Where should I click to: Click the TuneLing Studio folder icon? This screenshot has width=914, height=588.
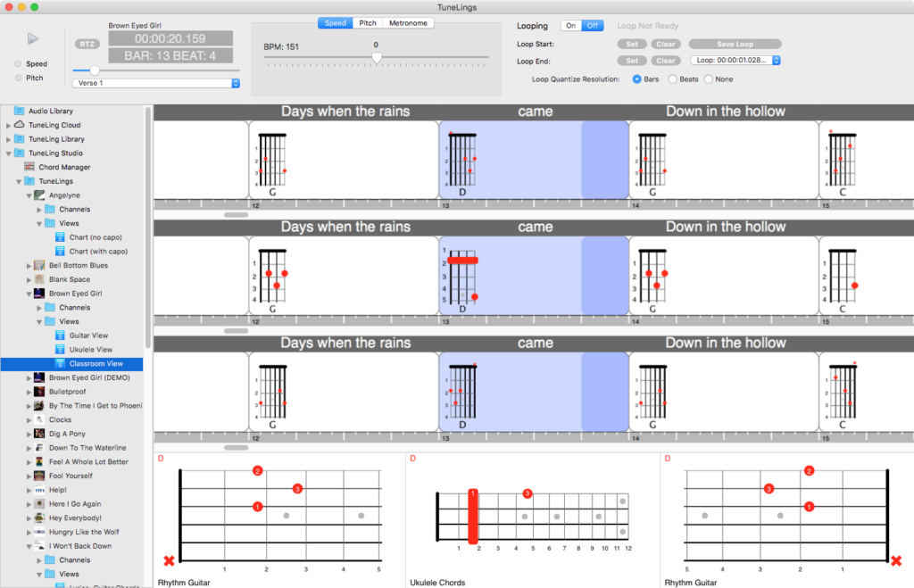point(20,153)
